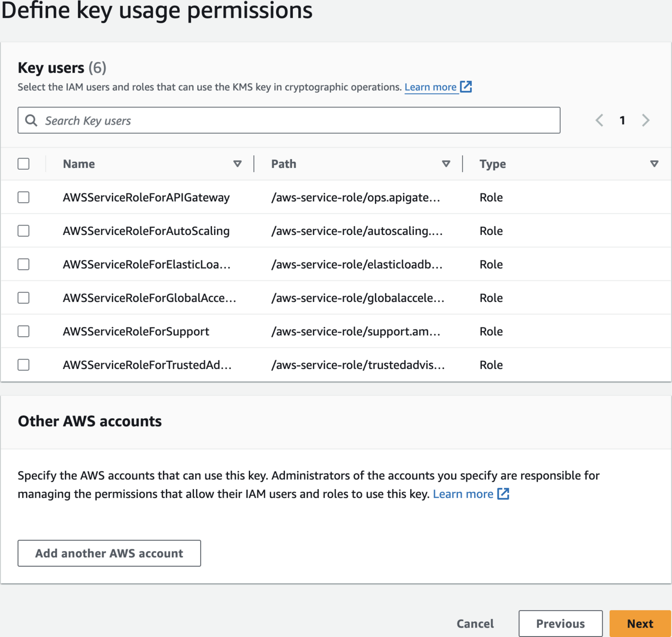
Task: Go back with the Previous button
Action: click(560, 623)
